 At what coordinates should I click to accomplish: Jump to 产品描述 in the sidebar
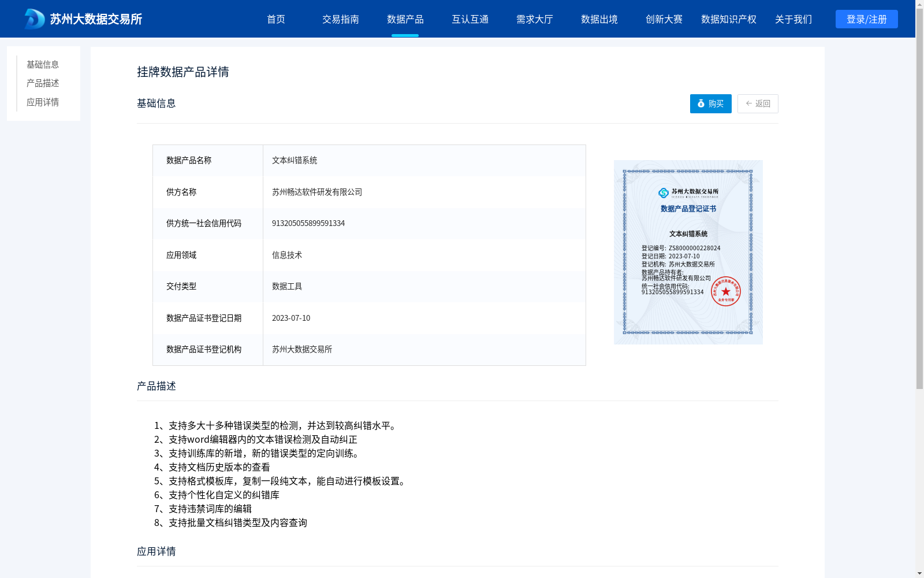tap(43, 83)
